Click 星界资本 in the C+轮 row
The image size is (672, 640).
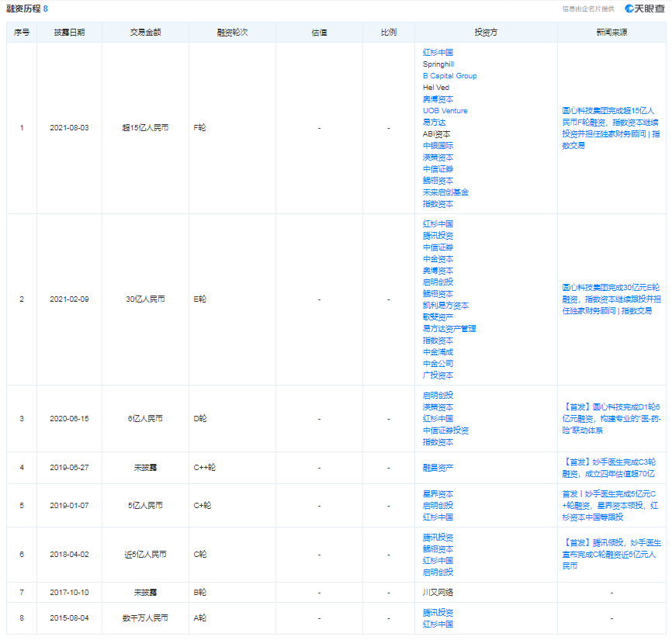coord(438,494)
